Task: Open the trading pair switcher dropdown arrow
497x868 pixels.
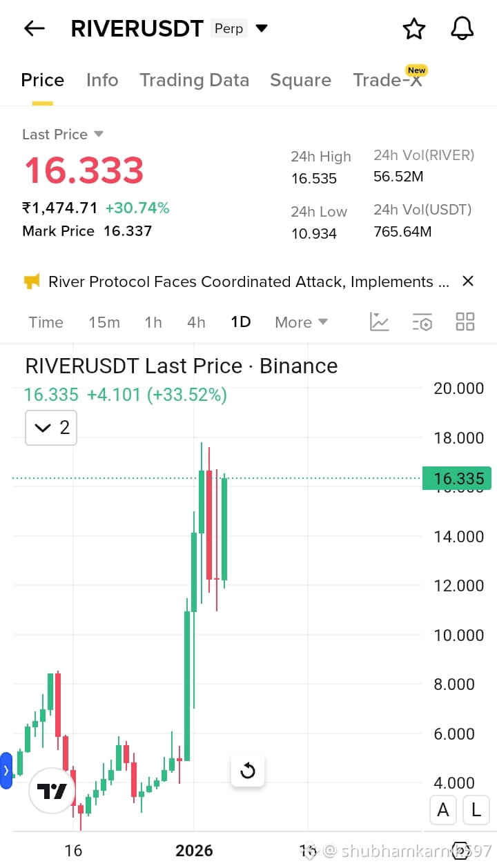Action: pyautogui.click(x=262, y=28)
